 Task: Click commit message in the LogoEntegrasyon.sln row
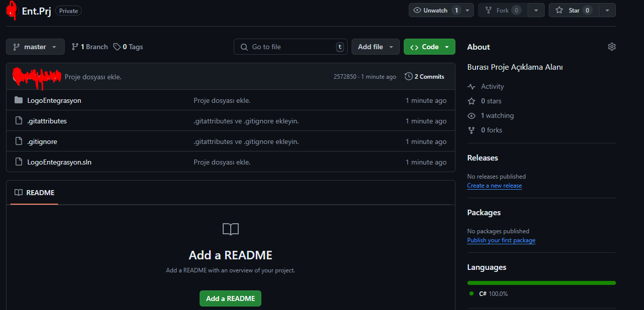coord(222,162)
